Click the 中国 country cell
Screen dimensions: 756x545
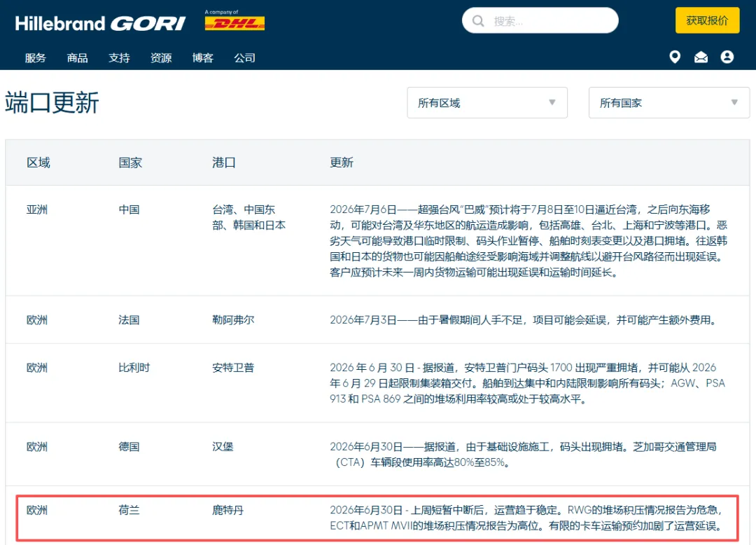(129, 209)
